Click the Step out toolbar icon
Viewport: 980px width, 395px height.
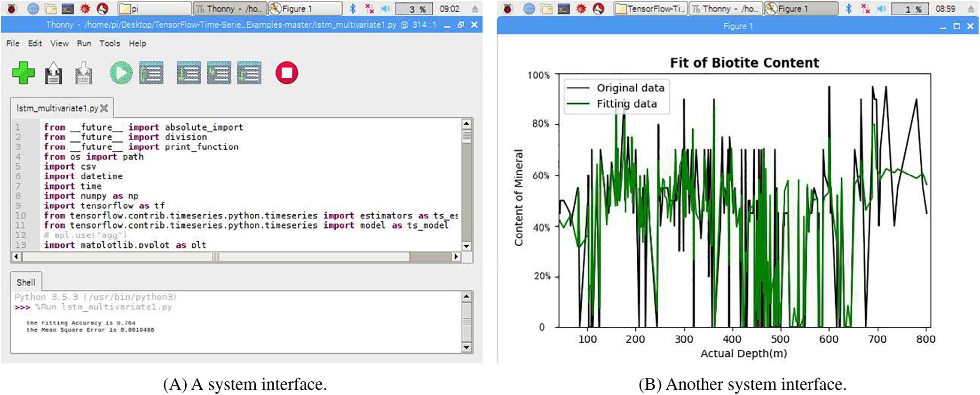coord(249,73)
